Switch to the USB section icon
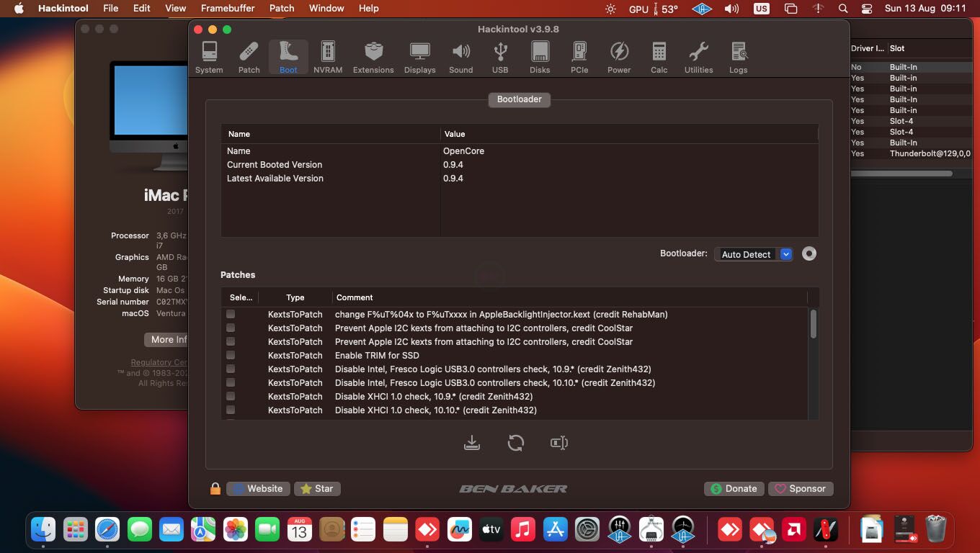 coord(500,56)
